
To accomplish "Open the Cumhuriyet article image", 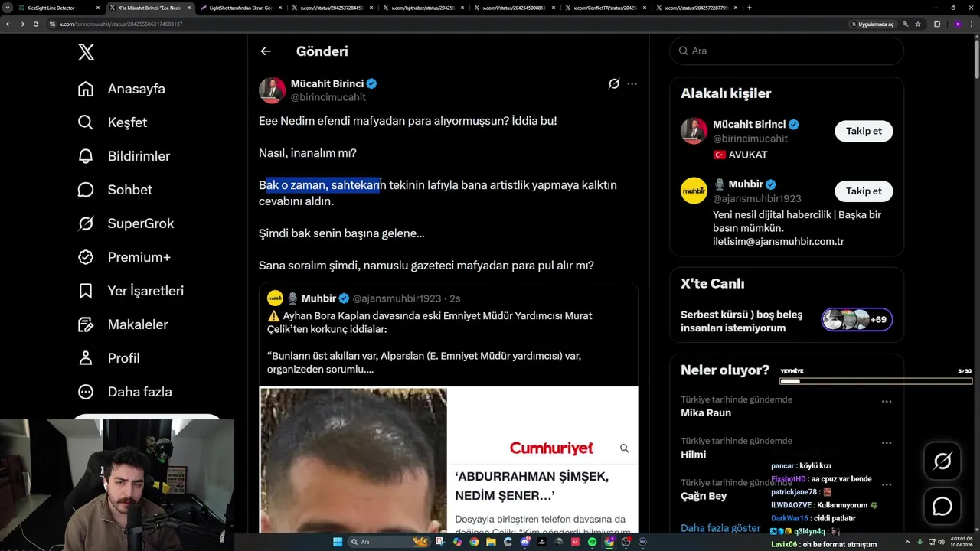I will click(449, 461).
